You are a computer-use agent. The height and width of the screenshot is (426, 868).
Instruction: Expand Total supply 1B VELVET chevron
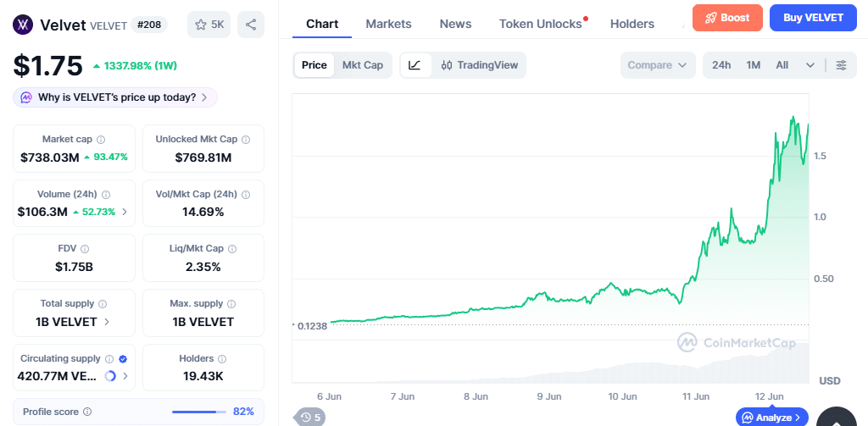pyautogui.click(x=107, y=322)
